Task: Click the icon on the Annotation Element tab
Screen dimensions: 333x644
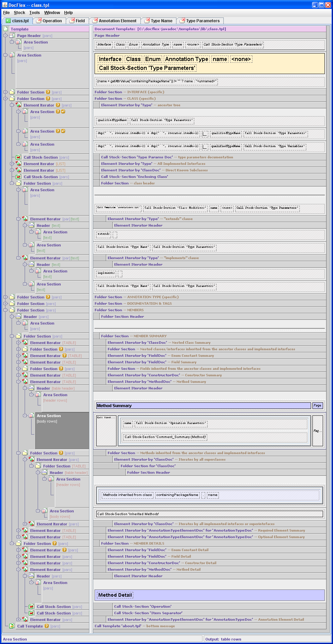Action: coord(95,21)
